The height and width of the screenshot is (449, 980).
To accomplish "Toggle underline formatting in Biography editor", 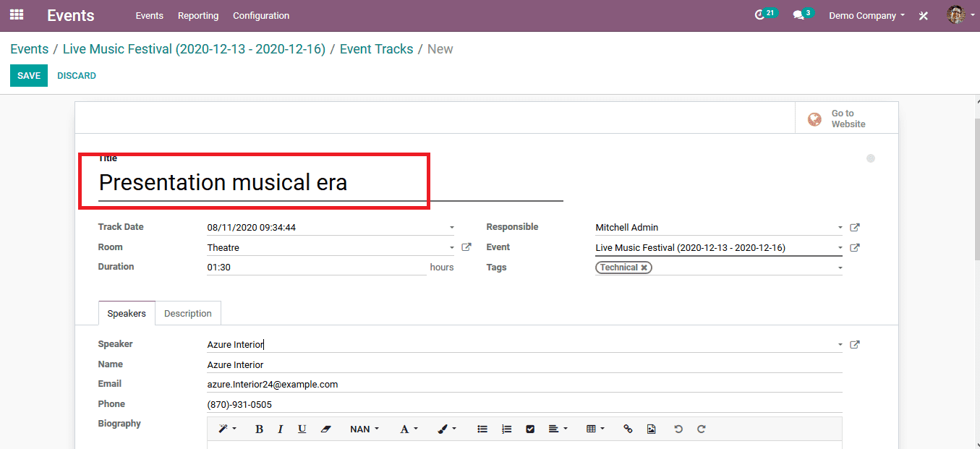I will (302, 429).
